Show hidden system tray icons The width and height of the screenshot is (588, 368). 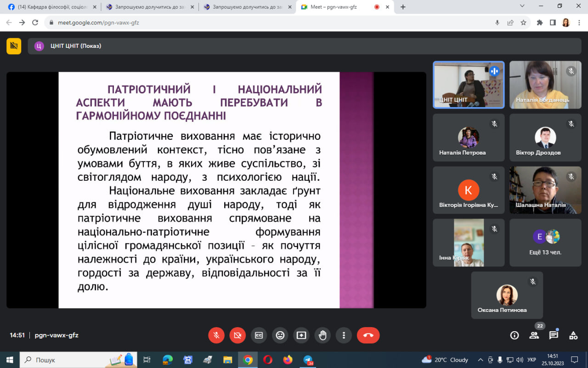[x=481, y=360]
